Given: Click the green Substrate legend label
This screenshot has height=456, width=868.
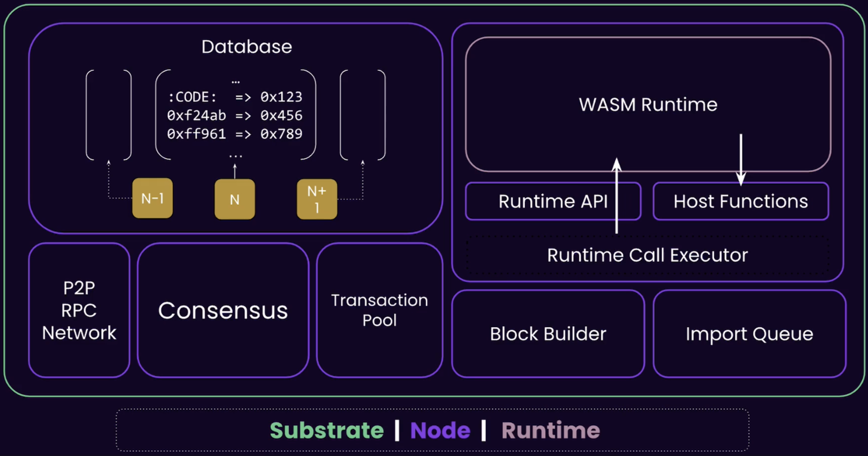Looking at the screenshot, I should (327, 430).
